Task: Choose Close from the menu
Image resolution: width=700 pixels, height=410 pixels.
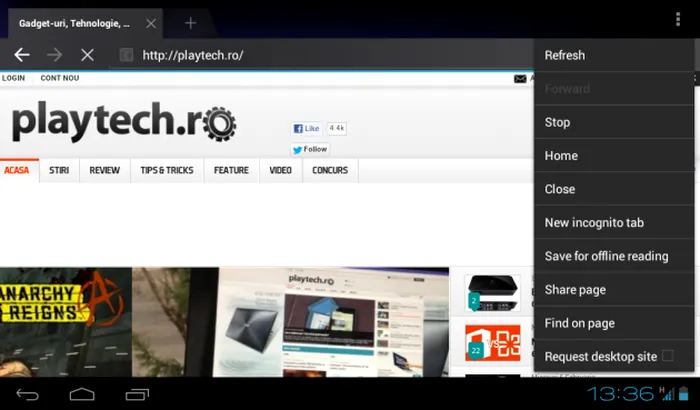Action: pos(614,189)
